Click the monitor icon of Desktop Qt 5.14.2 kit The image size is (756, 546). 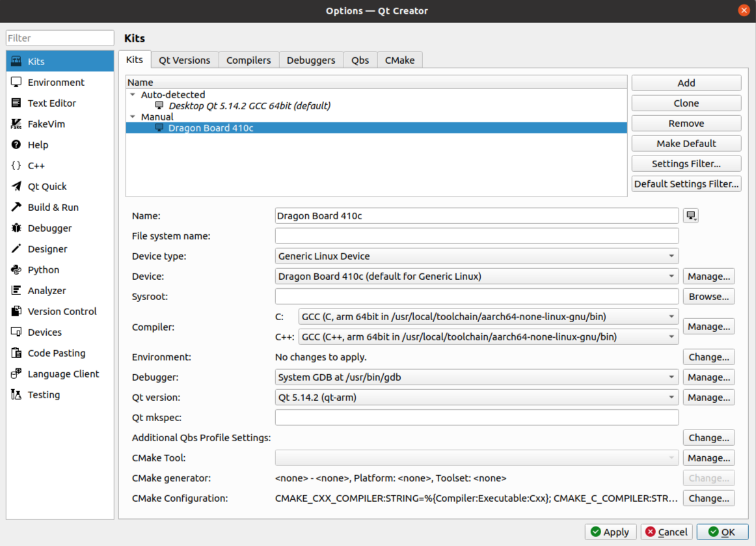pyautogui.click(x=159, y=105)
